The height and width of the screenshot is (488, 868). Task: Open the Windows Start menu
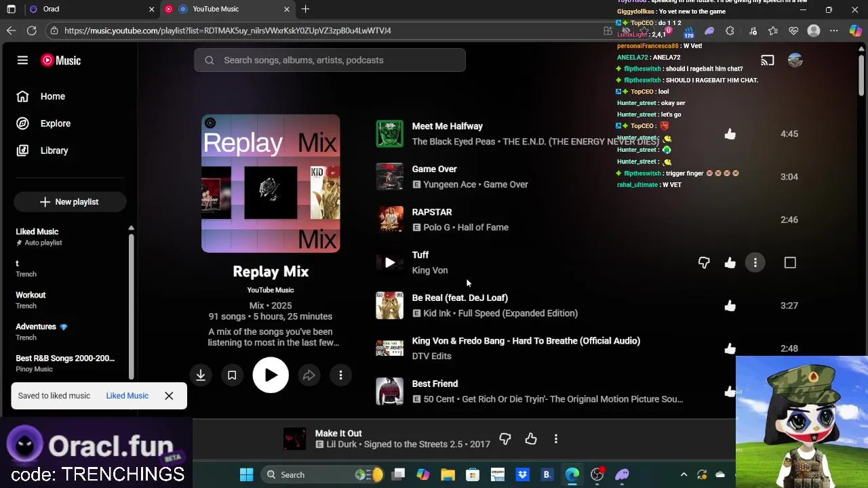click(246, 474)
